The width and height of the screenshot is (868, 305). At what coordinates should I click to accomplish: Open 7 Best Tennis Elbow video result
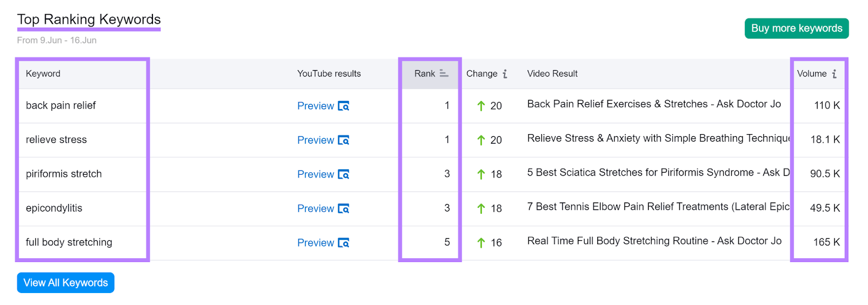click(658, 207)
